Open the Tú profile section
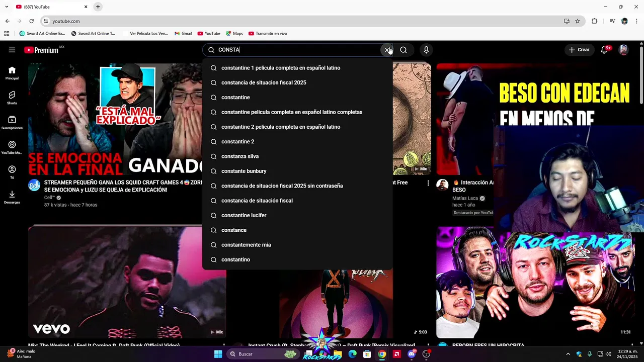 click(x=12, y=172)
